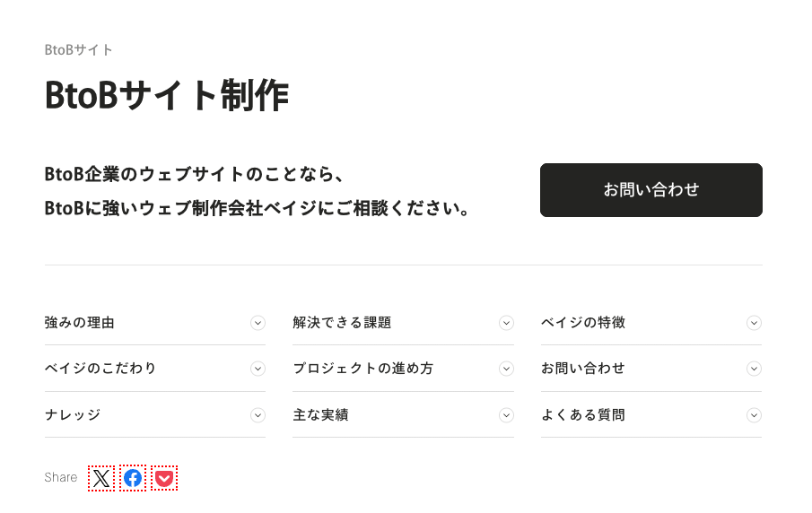Viewport: 812px width, 513px height.
Task: Go to ベイジの特徴 section
Action: pos(583,323)
